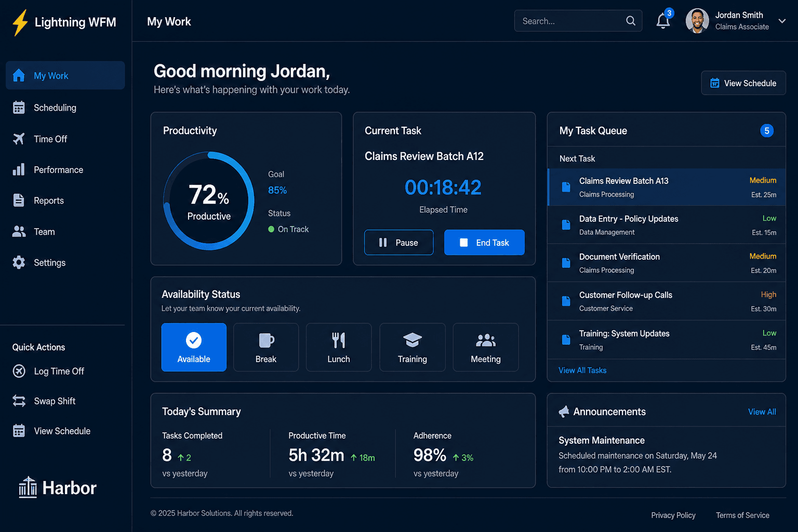Click the search magnifier icon
This screenshot has height=532, width=798.
point(631,21)
